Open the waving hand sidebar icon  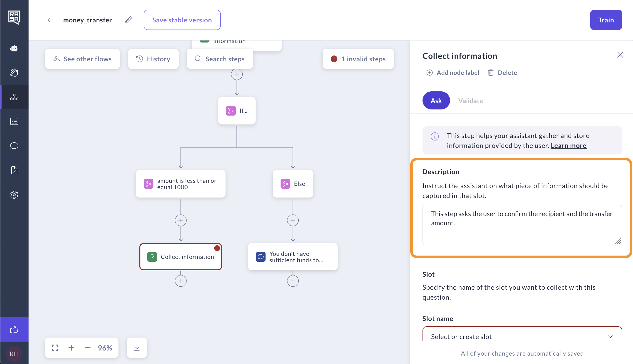point(14,73)
